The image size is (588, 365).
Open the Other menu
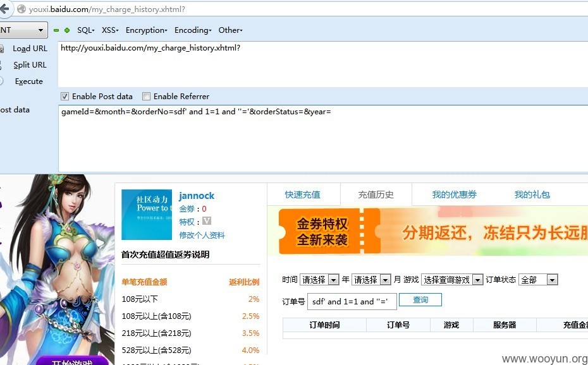(230, 30)
